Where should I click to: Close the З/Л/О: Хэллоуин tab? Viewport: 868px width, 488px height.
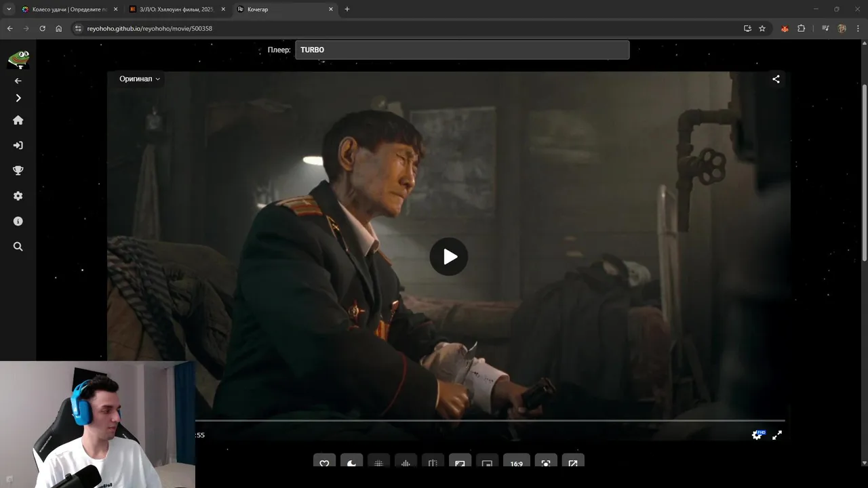(x=223, y=9)
